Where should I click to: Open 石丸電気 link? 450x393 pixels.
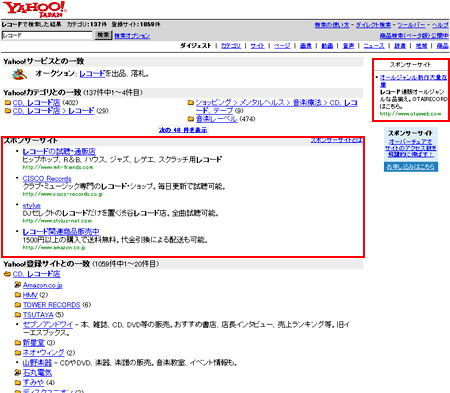click(x=37, y=373)
